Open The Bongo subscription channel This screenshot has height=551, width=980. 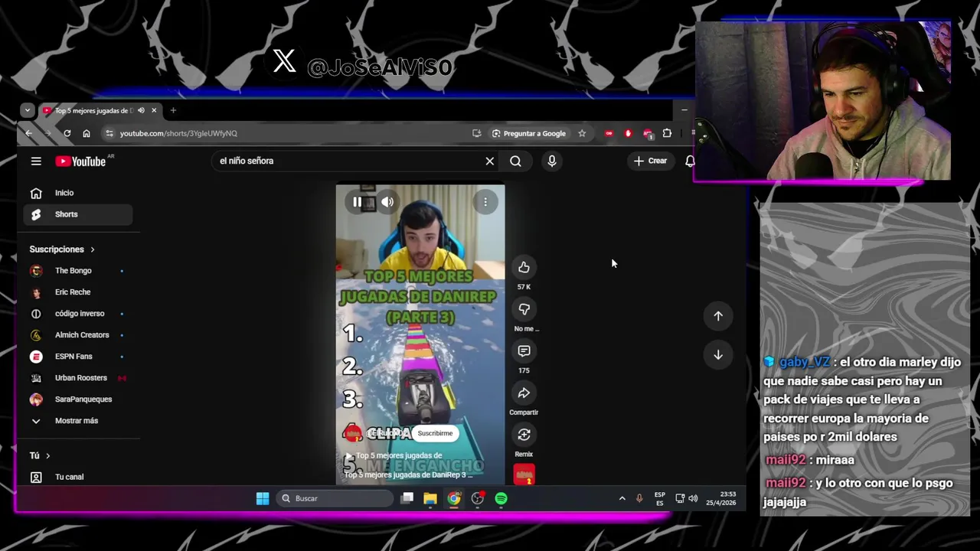click(x=77, y=271)
